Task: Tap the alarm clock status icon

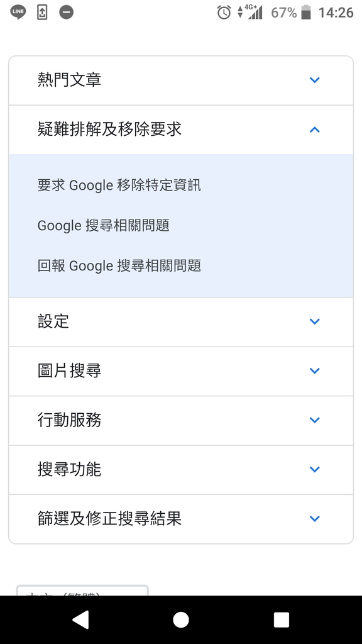Action: tap(224, 13)
